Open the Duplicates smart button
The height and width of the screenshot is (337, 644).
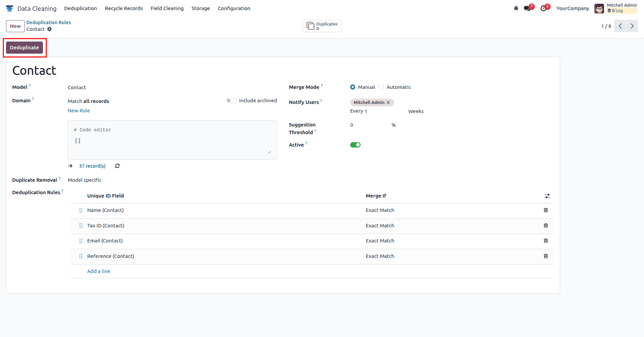pyautogui.click(x=321, y=26)
